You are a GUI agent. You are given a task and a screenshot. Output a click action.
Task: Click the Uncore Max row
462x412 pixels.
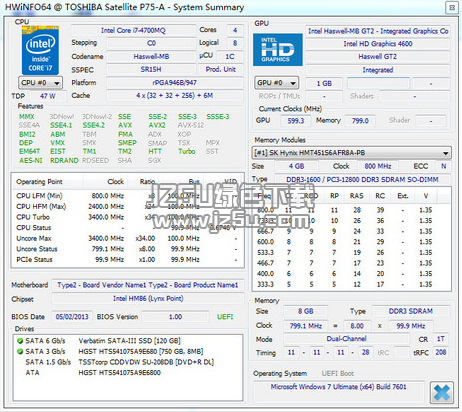127,238
